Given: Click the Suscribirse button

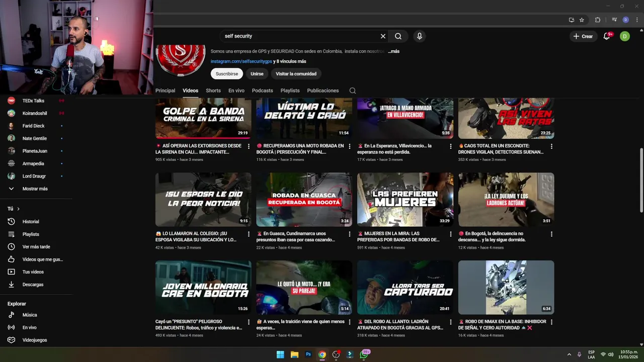Looking at the screenshot, I should (x=227, y=74).
